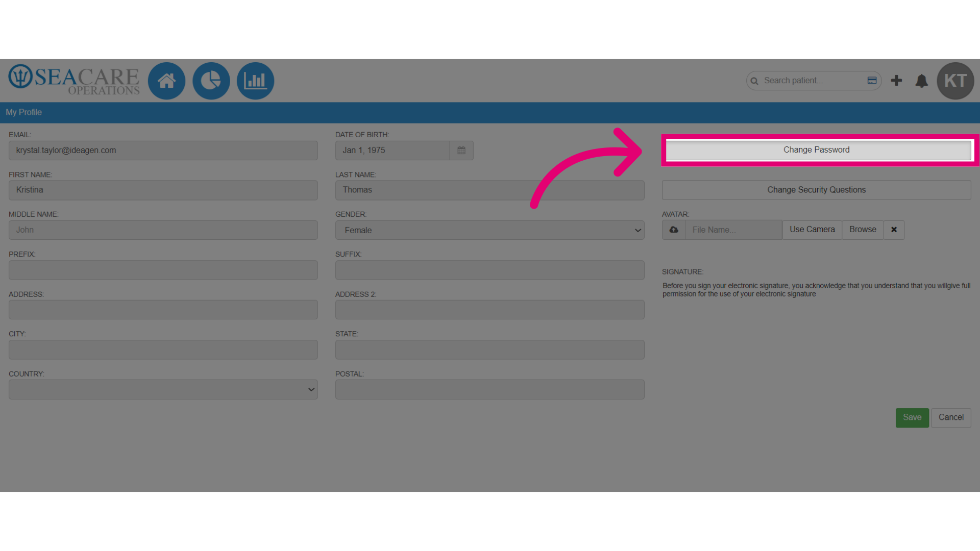Save the profile changes
The width and height of the screenshot is (980, 551).
pos(912,418)
